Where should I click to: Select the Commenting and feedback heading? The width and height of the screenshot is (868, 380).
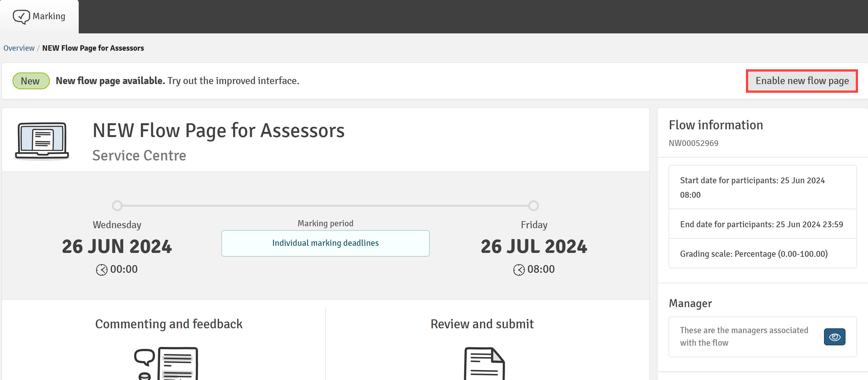pos(169,324)
